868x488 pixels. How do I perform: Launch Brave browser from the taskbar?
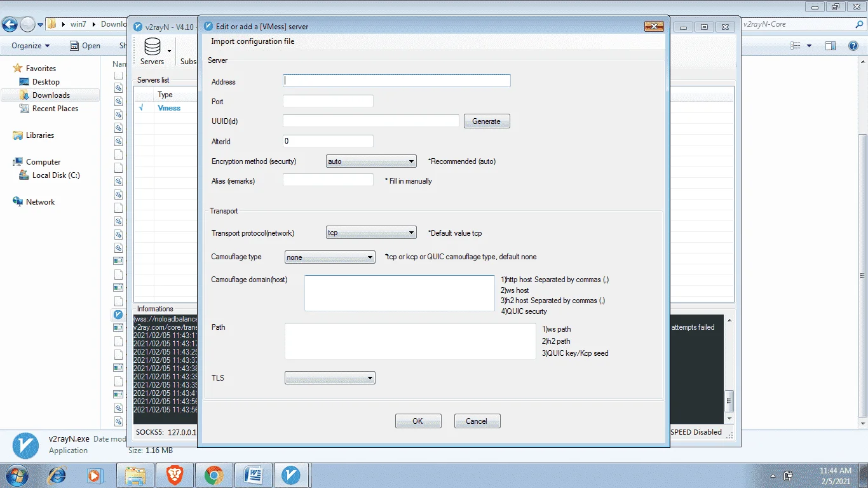point(175,475)
